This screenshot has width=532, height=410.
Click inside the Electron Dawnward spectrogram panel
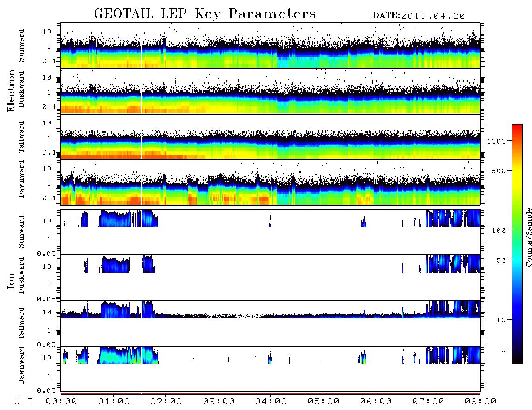[270, 183]
